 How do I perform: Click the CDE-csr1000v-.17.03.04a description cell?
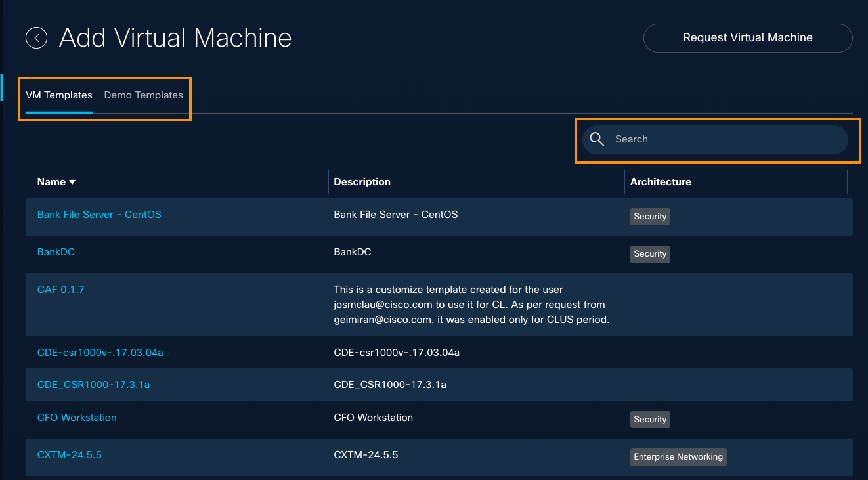(397, 353)
